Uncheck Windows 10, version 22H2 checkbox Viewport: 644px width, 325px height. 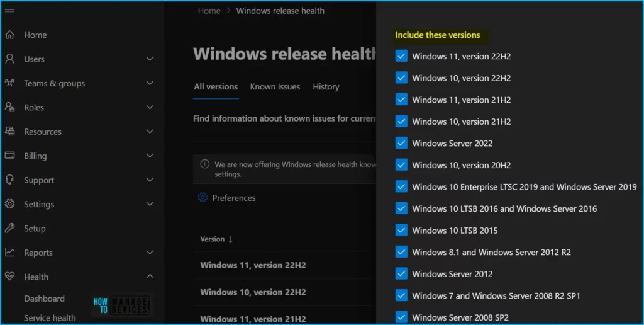[401, 77]
